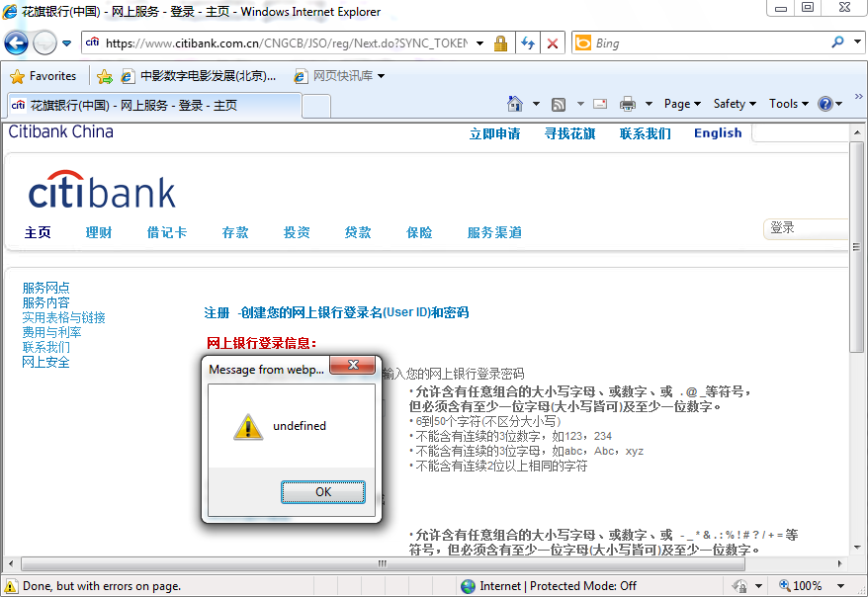Click the horizontal scrollbar thumb
This screenshot has height=597, width=868.
(x=382, y=563)
